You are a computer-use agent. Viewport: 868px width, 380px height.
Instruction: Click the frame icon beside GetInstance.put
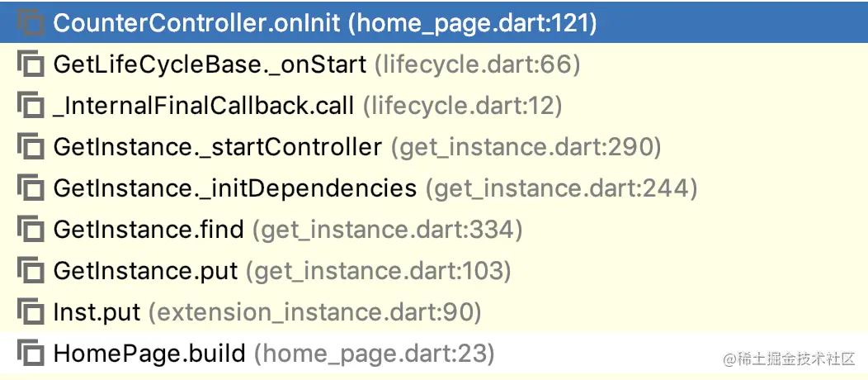31,271
